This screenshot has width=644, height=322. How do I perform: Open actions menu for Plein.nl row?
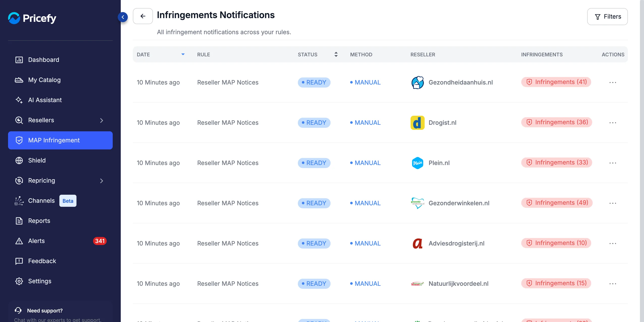point(613,163)
